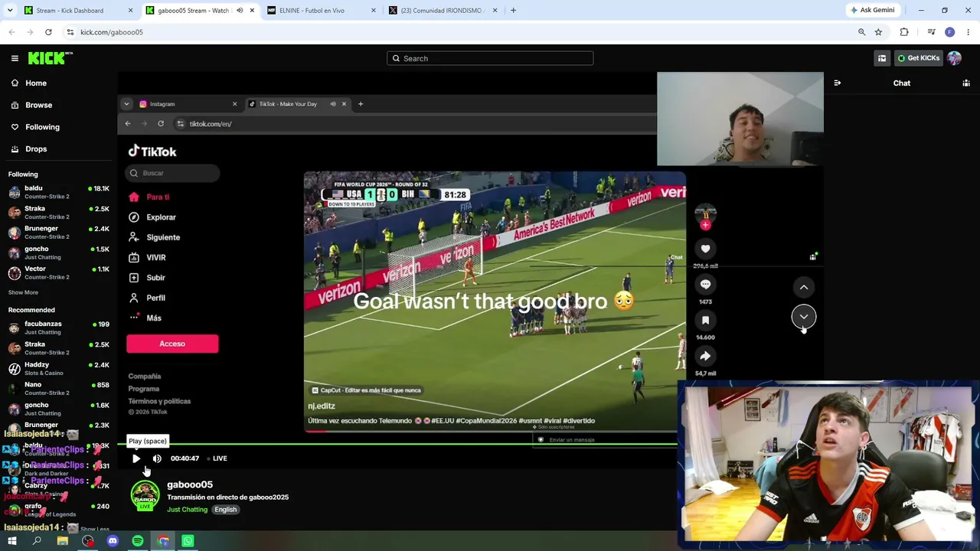Screen dimensions: 980x551
Task: Open the Windows Start menu
Action: point(11,541)
